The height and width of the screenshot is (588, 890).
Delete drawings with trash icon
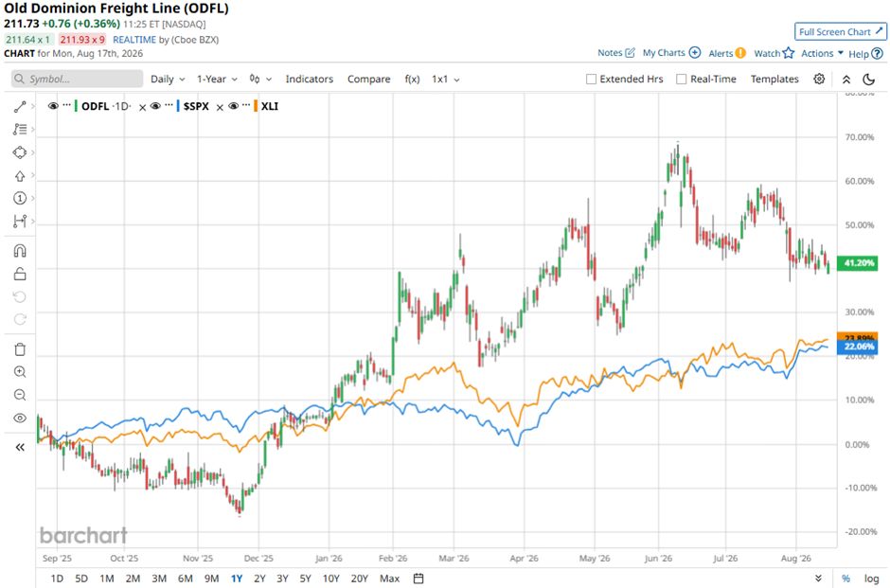pyautogui.click(x=20, y=349)
